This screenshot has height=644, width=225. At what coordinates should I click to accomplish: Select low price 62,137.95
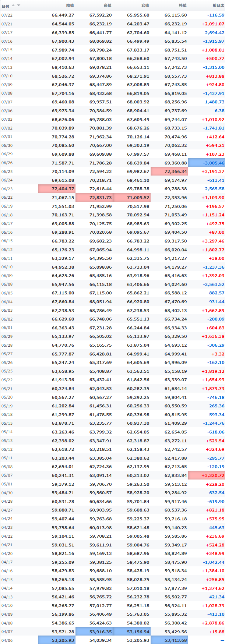point(138,467)
